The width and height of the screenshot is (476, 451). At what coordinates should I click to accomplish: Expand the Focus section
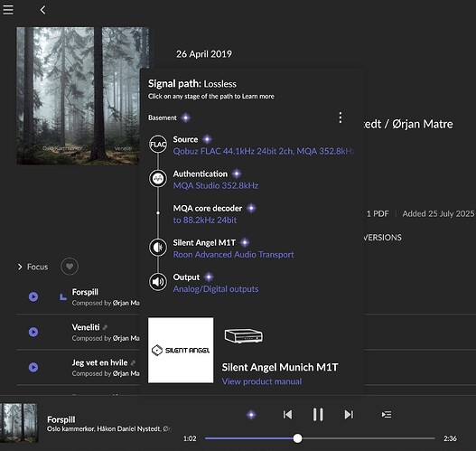pyautogui.click(x=33, y=267)
